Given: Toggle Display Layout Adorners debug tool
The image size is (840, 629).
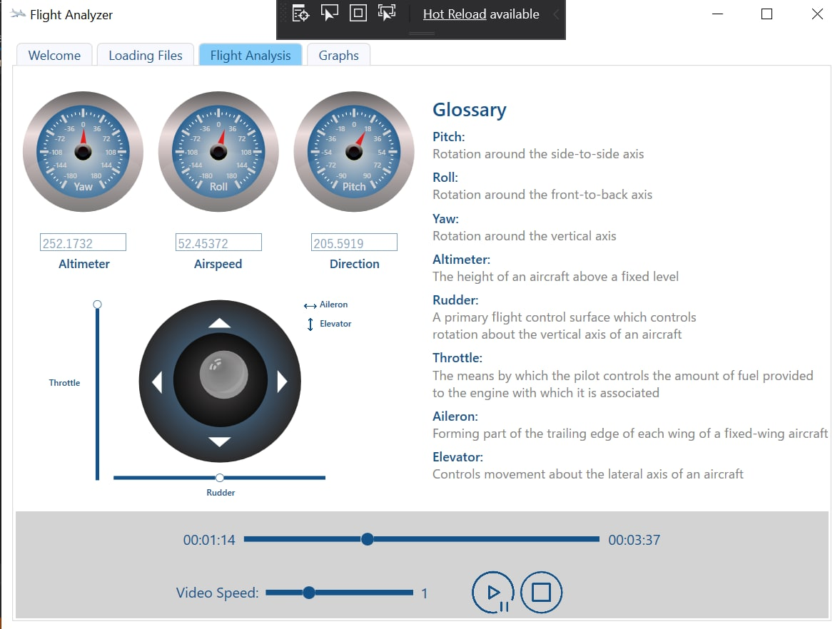Looking at the screenshot, I should tap(358, 13).
